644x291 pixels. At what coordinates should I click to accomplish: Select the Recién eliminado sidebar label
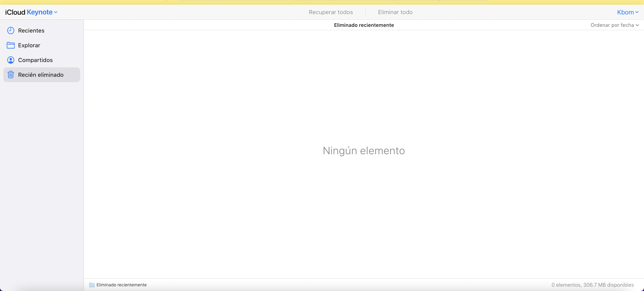41,75
